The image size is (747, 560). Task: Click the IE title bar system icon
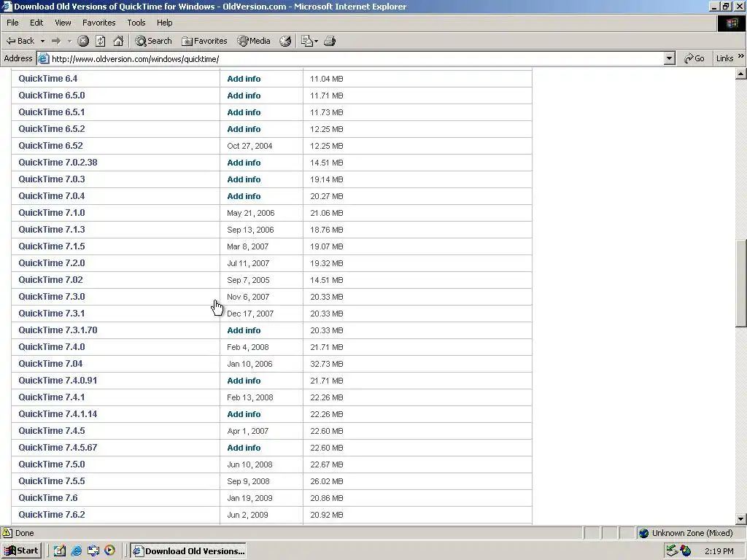pos(7,6)
